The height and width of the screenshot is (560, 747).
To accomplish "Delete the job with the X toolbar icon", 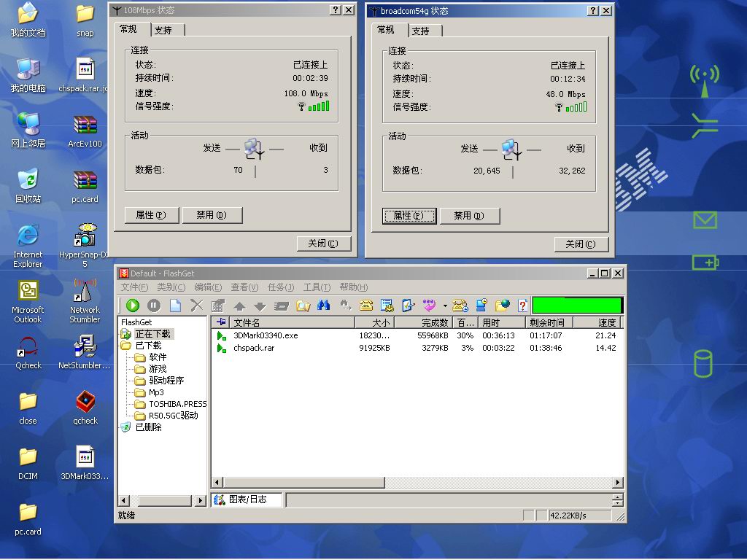I will pos(197,306).
